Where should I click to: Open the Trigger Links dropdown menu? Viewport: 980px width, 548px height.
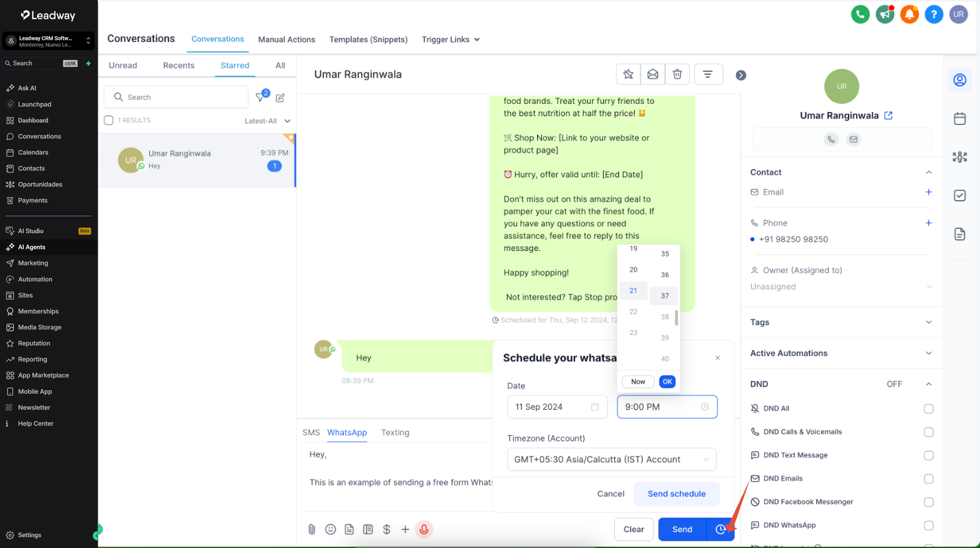[450, 39]
